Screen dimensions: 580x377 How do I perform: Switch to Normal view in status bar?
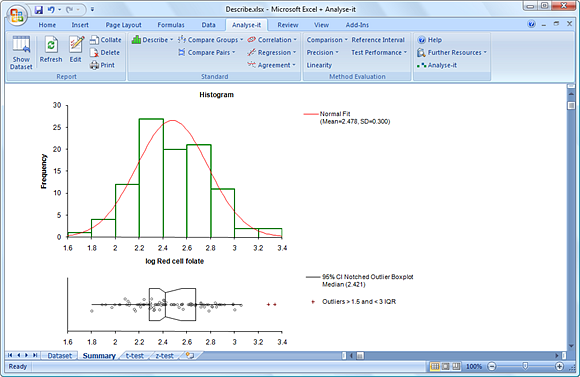[435, 366]
